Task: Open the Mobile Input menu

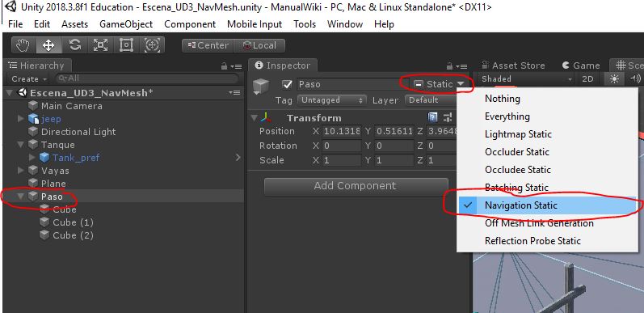Action: tap(255, 24)
